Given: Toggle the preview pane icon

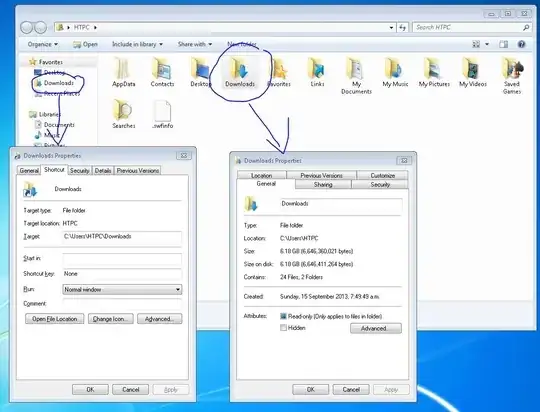Looking at the screenshot, I should (503, 44).
